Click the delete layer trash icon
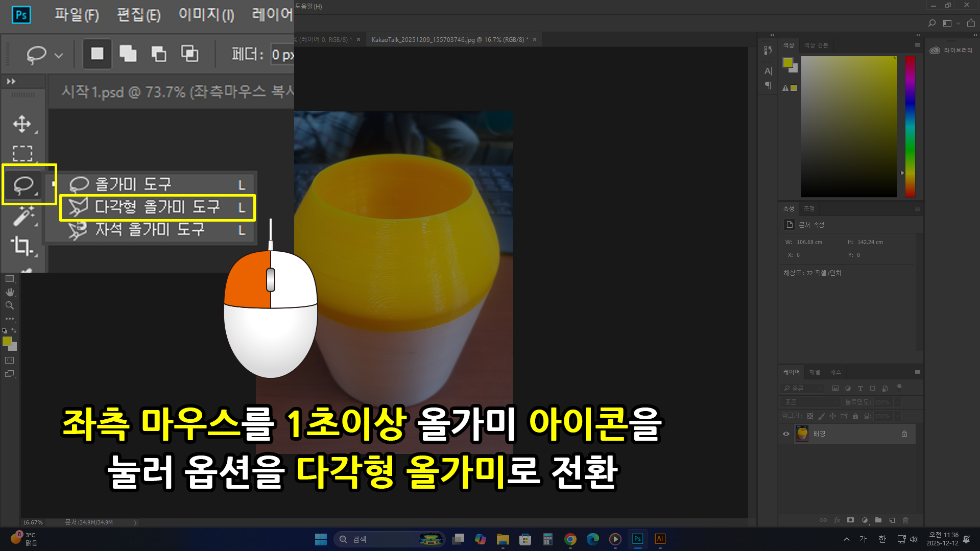The image size is (980, 551). tap(906, 520)
